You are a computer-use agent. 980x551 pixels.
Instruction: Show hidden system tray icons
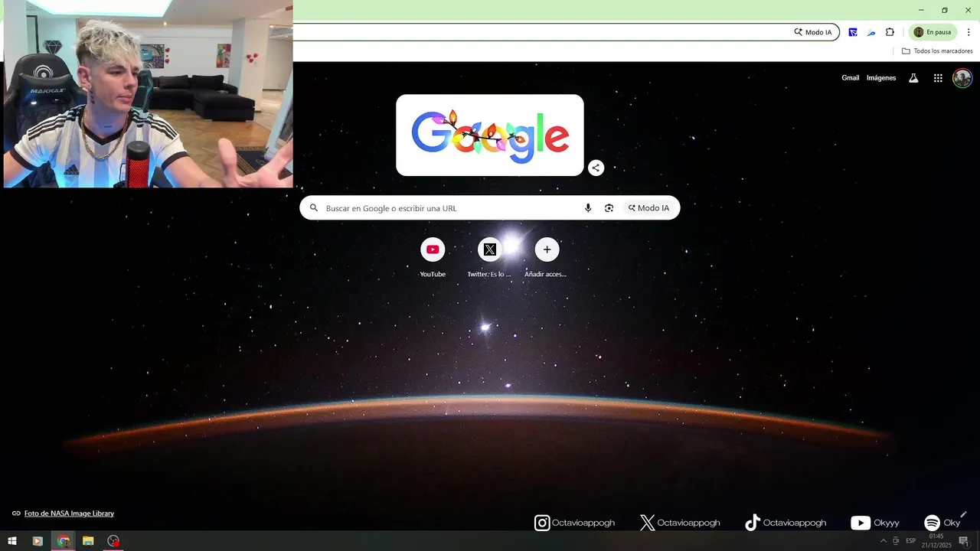click(883, 541)
